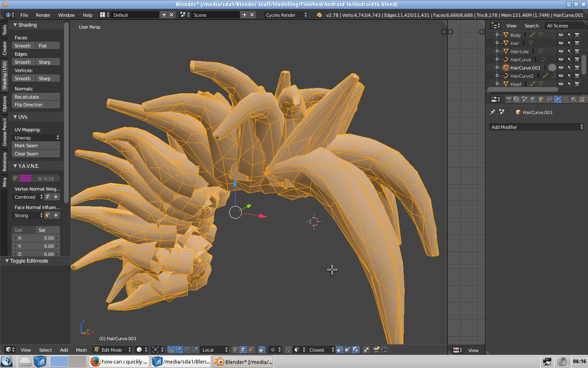
Task: Open the Render menu
Action: pos(43,15)
